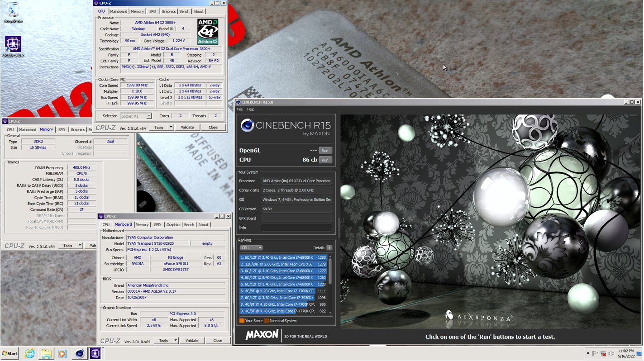This screenshot has height=361, width=644.
Task: Click Close in top CPU-Z window
Action: (213, 128)
